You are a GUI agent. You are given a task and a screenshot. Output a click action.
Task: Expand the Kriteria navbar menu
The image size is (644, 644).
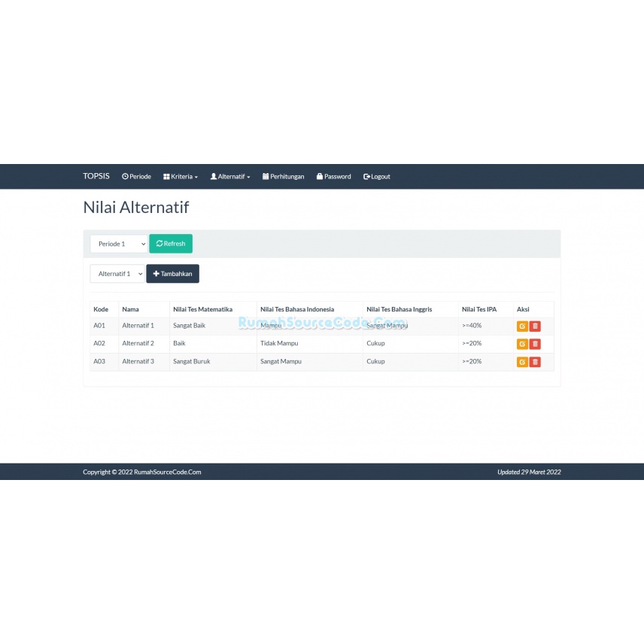[181, 177]
